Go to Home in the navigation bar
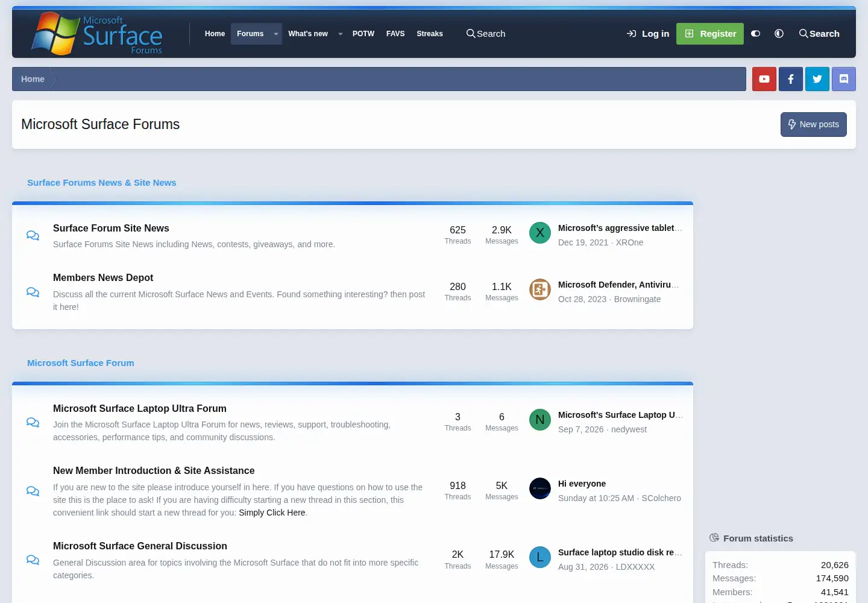 click(215, 34)
